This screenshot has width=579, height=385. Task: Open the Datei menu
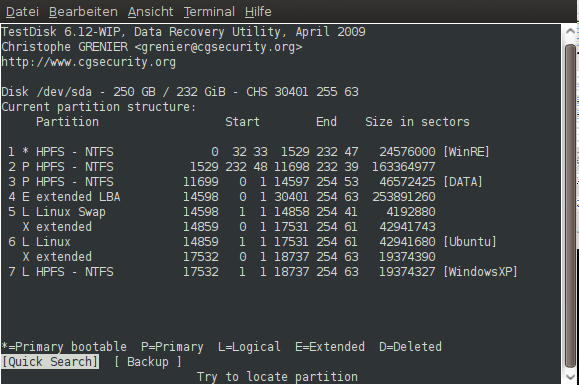pyautogui.click(x=22, y=12)
